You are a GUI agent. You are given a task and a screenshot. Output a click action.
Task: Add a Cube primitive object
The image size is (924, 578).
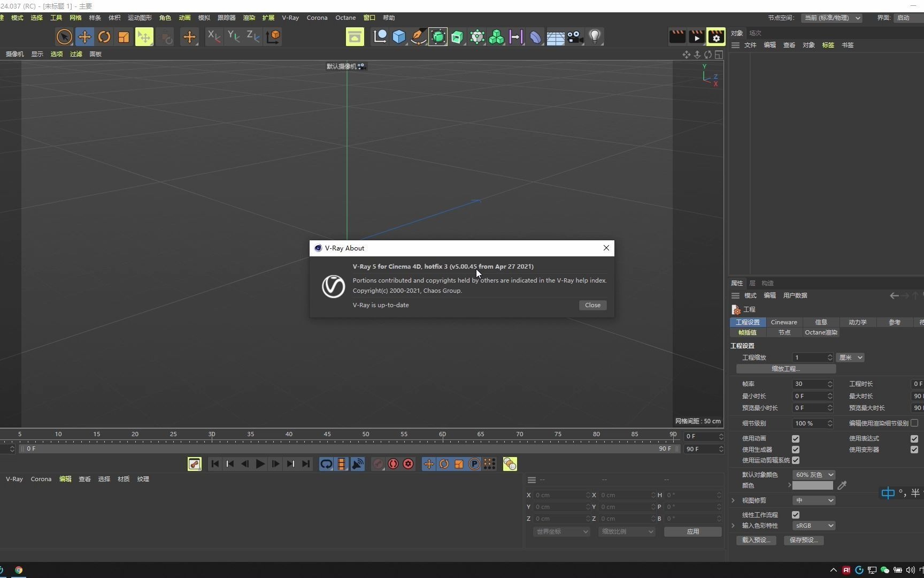[x=399, y=37]
